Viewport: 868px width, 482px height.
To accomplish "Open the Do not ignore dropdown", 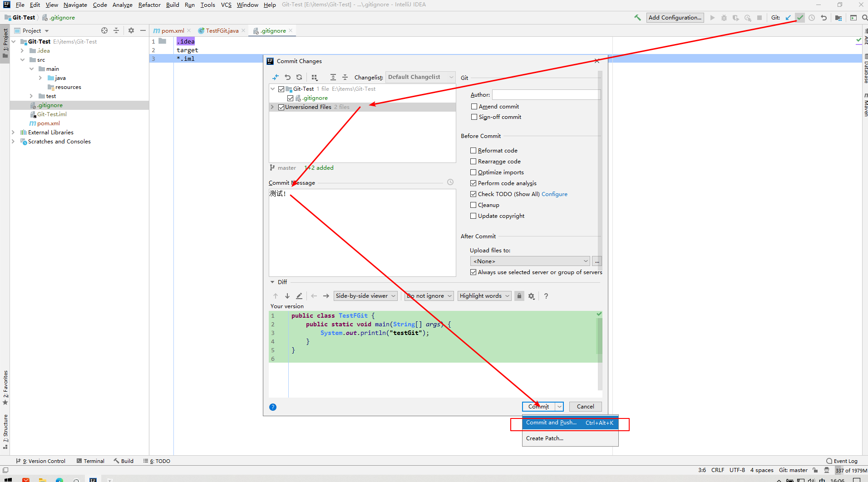I will point(429,296).
